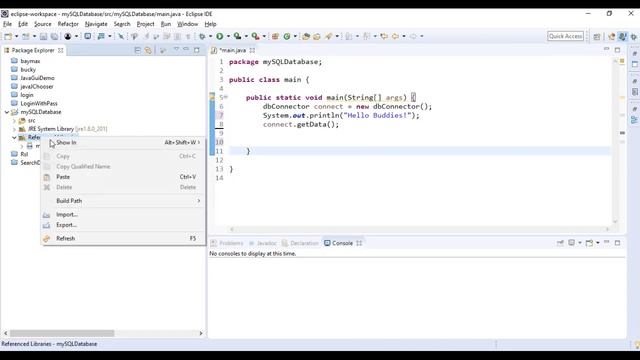Select the baymax project
The width and height of the screenshot is (640, 360).
click(30, 61)
